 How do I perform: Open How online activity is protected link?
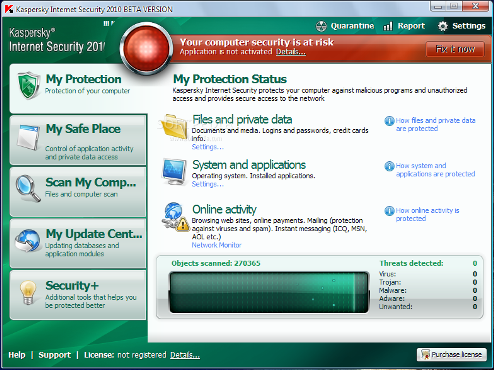(427, 214)
